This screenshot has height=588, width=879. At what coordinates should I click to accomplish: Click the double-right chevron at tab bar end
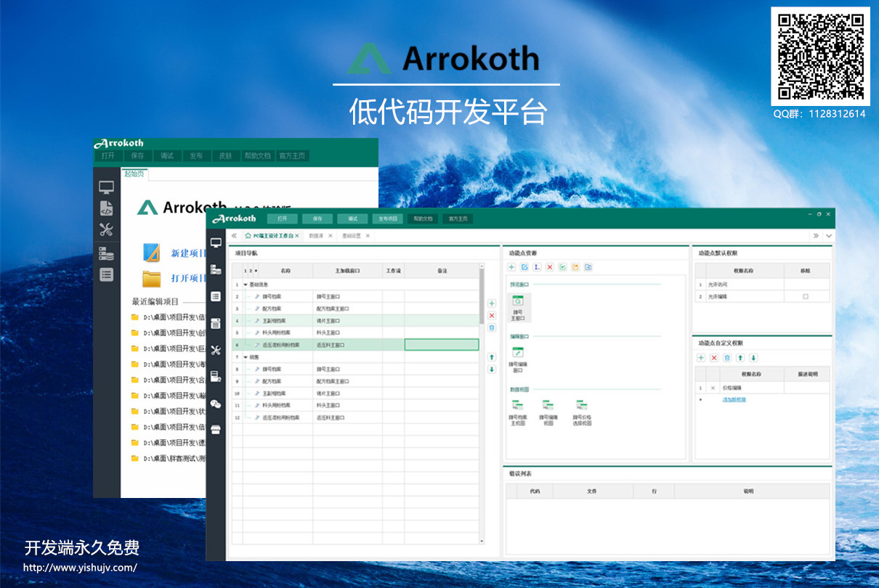pos(816,236)
